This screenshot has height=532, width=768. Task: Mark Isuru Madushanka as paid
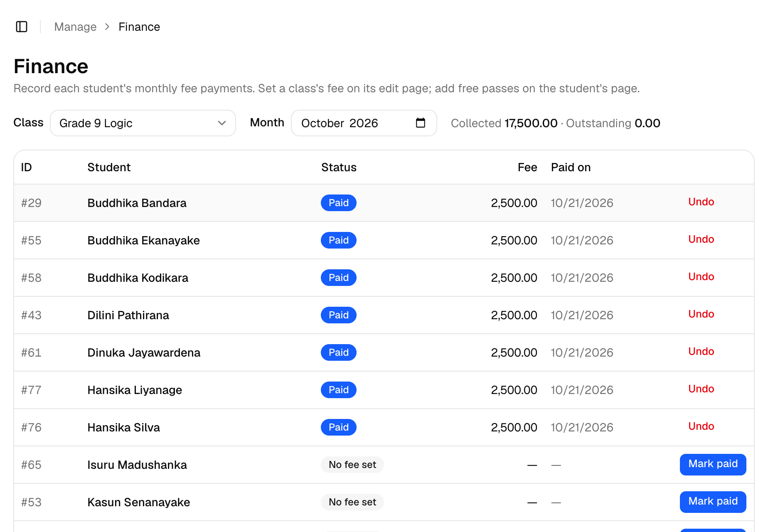tap(713, 464)
